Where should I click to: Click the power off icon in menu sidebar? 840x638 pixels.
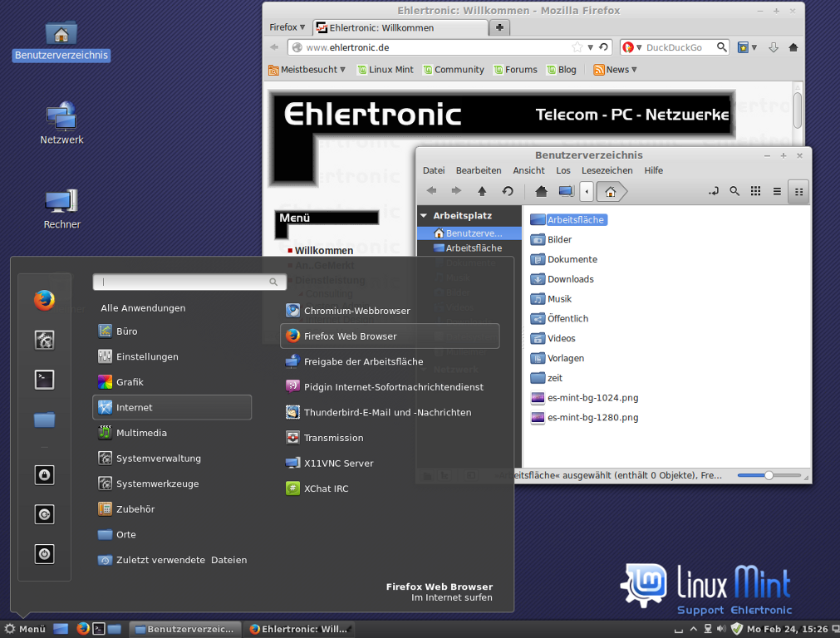[44, 553]
